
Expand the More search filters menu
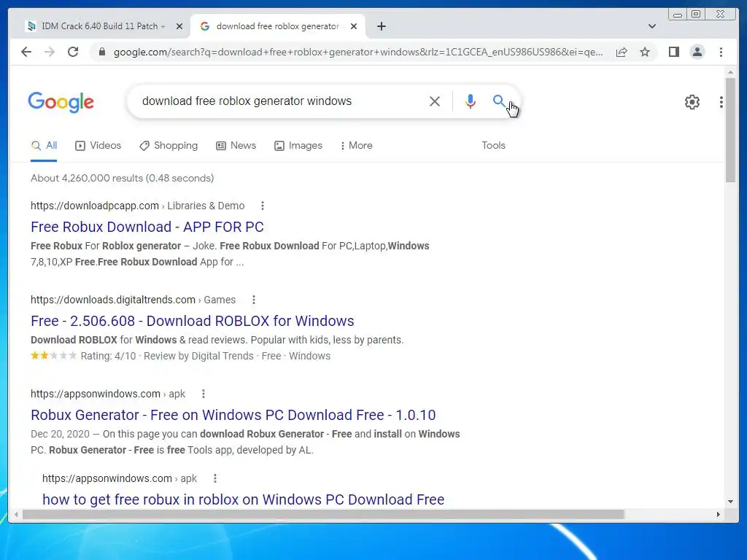click(357, 145)
